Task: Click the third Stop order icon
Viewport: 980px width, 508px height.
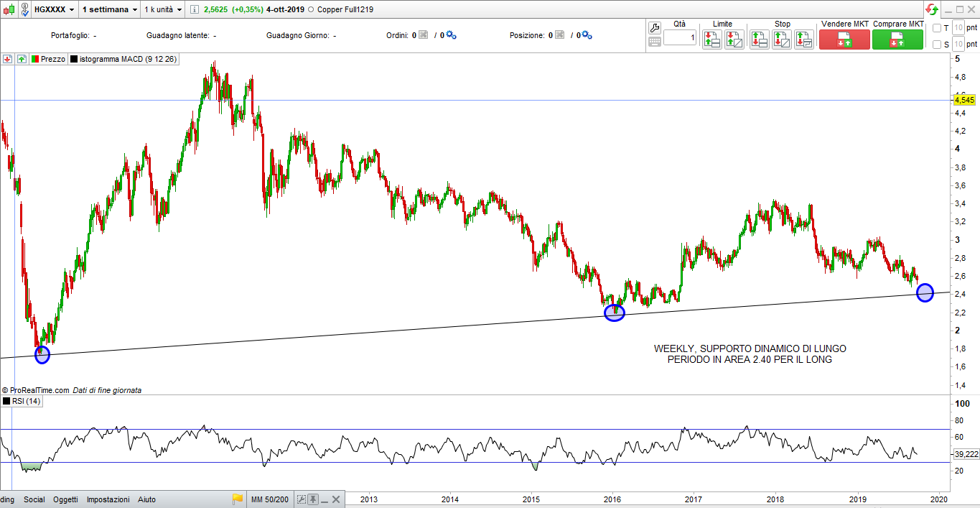Action: [804, 40]
